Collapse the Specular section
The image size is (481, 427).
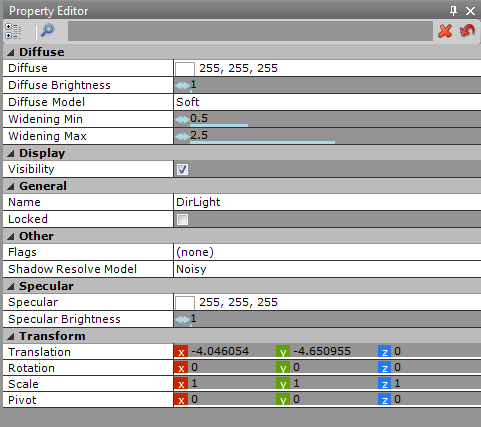pyautogui.click(x=11, y=286)
